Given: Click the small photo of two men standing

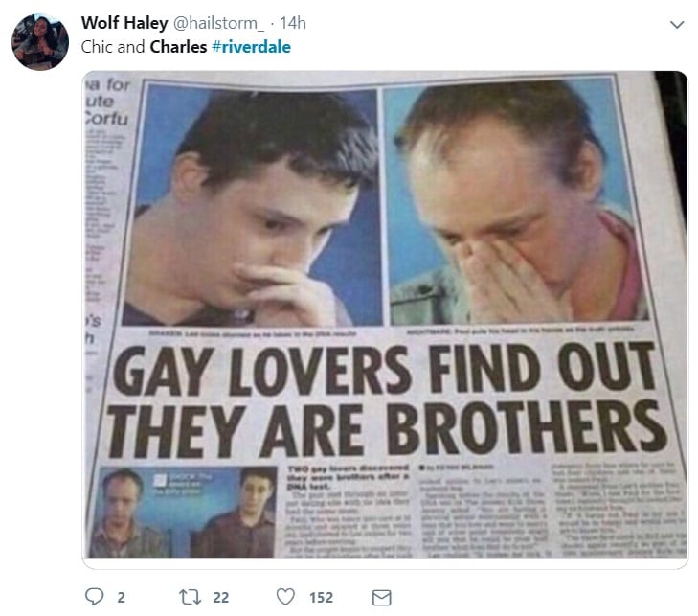Looking at the screenshot, I should coord(183,512).
